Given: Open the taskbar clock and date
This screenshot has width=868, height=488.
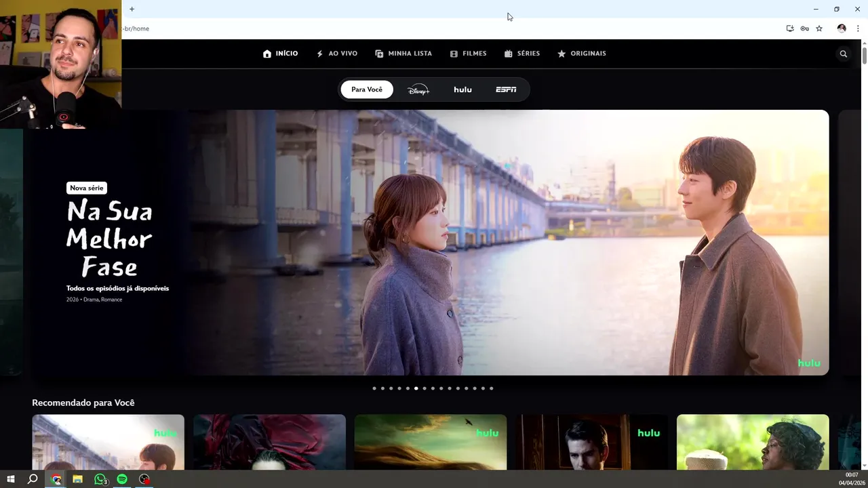Looking at the screenshot, I should pyautogui.click(x=852, y=479).
